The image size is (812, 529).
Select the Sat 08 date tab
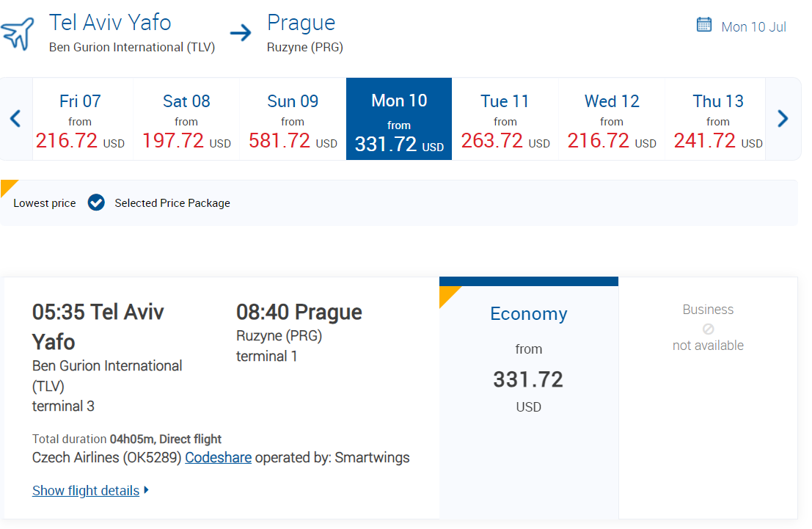tap(186, 119)
